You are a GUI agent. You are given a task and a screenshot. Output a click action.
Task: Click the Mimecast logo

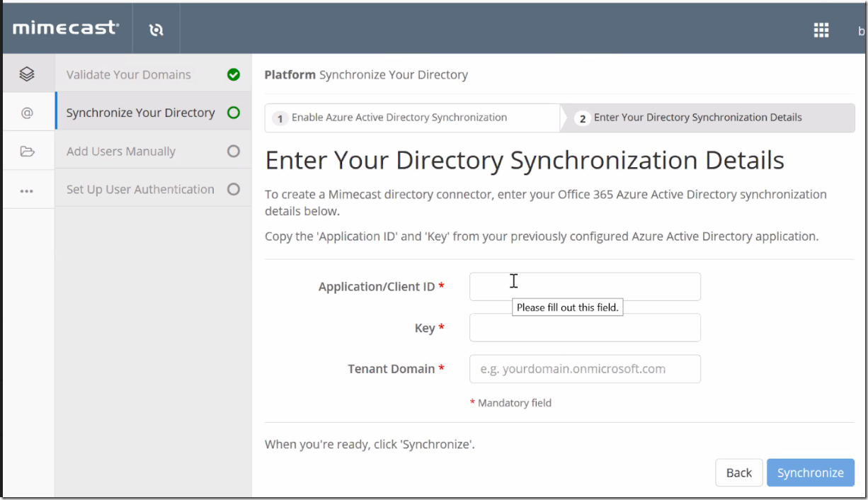(x=66, y=28)
